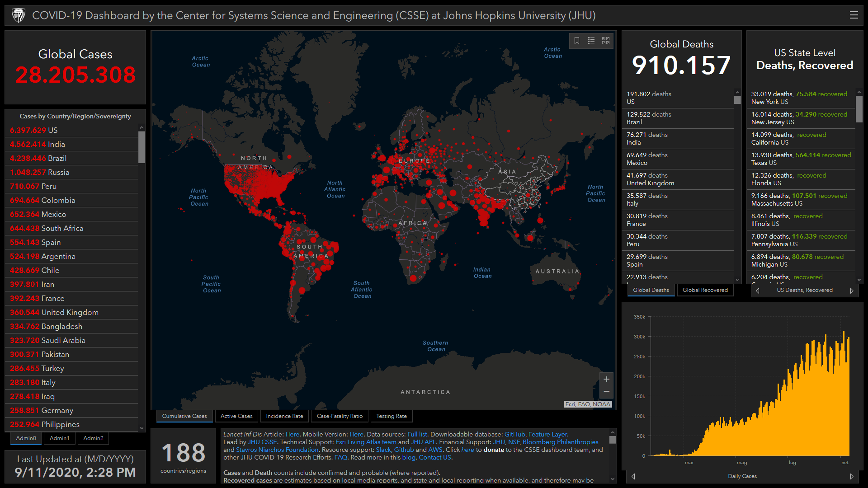Select 35.587 deaths Italy entry

pyautogui.click(x=678, y=200)
